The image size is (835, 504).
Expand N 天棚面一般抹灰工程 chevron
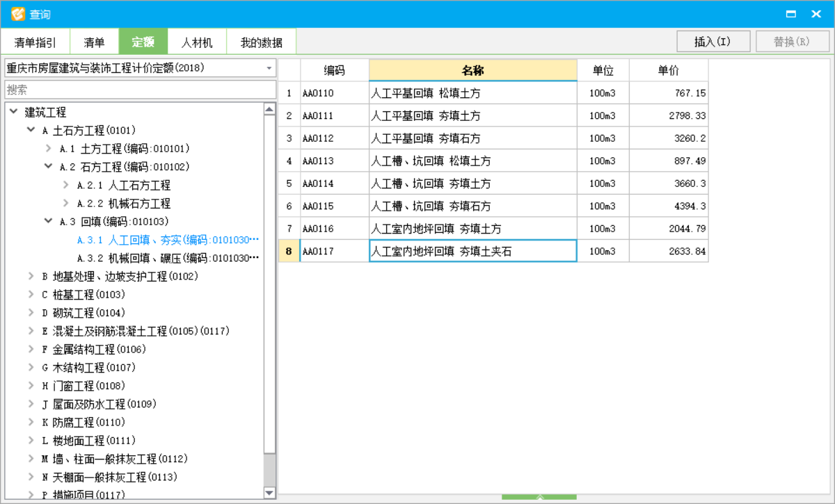click(x=31, y=477)
